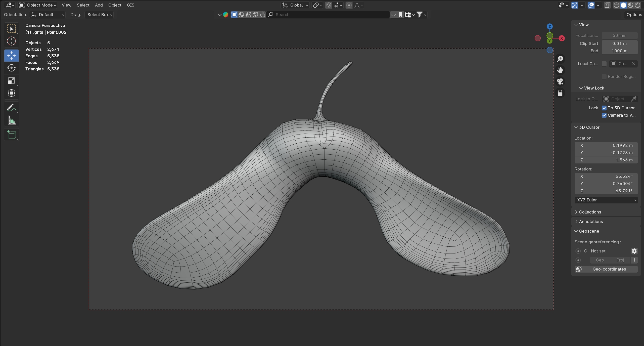The height and width of the screenshot is (346, 644).
Task: Open the GIS menu
Action: [x=130, y=5]
